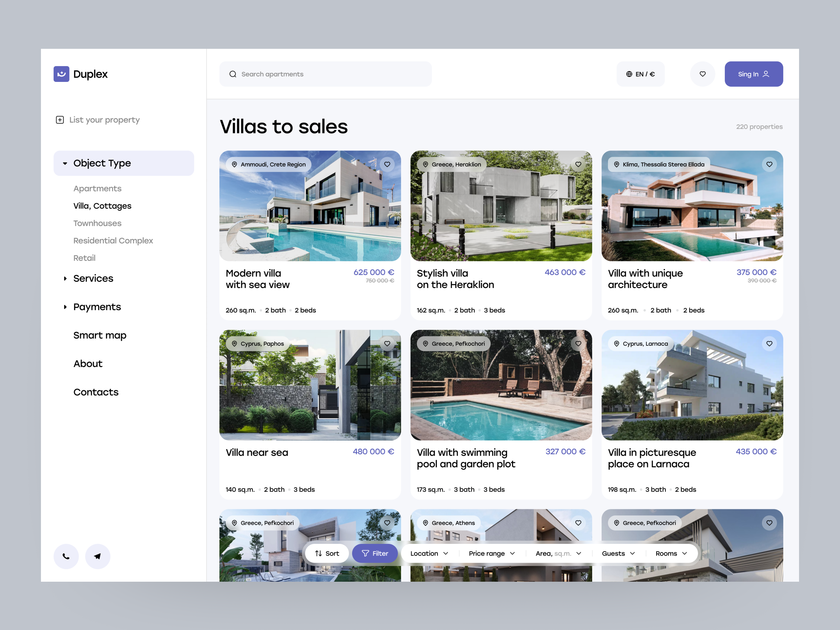Open the Location filter dropdown
This screenshot has width=840, height=630.
pos(429,553)
